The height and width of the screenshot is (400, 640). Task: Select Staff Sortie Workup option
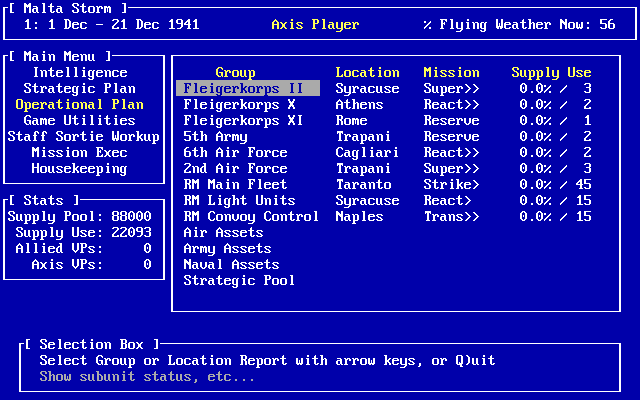(x=83, y=136)
